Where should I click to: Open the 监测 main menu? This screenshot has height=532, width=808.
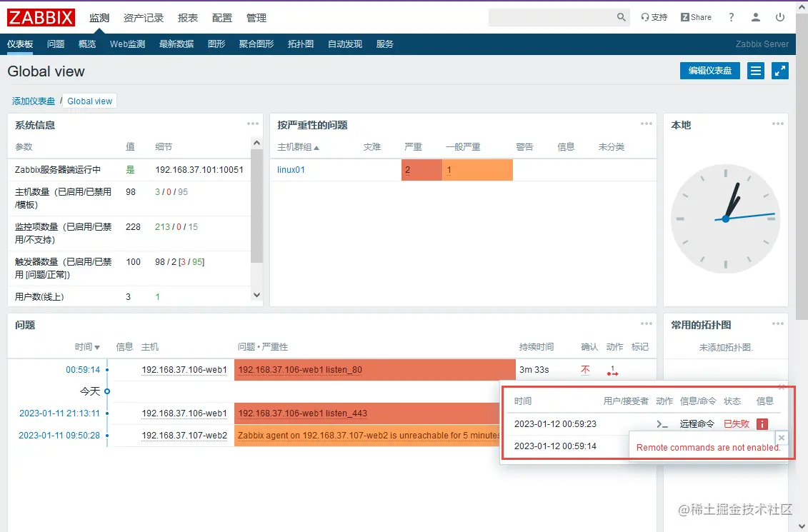[99, 18]
